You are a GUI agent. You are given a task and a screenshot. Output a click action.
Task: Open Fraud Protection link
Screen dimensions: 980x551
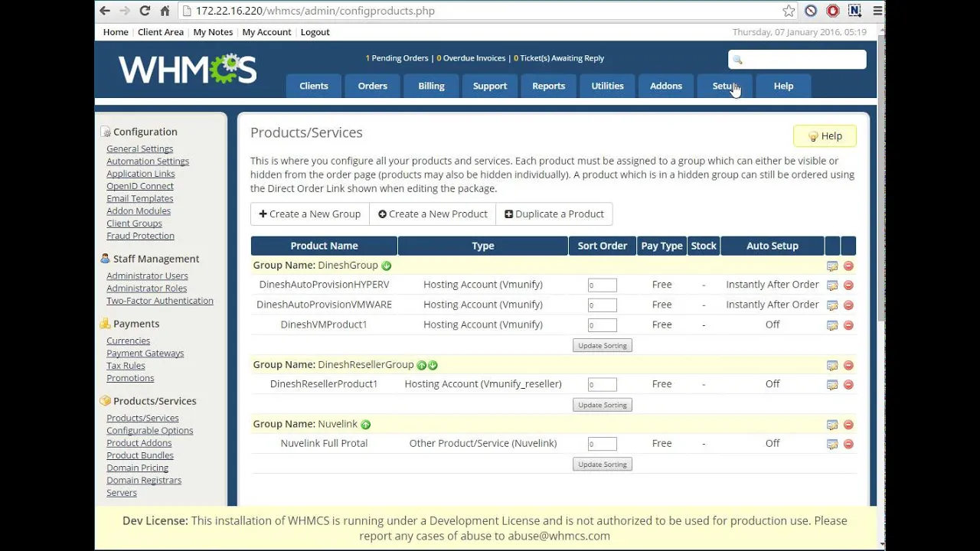[x=141, y=236]
